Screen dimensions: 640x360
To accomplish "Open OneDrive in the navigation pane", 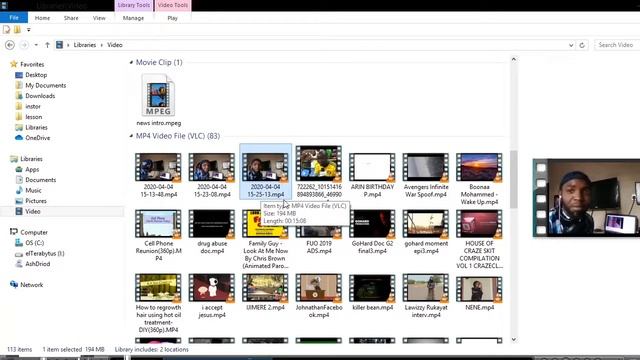I will click(38, 138).
